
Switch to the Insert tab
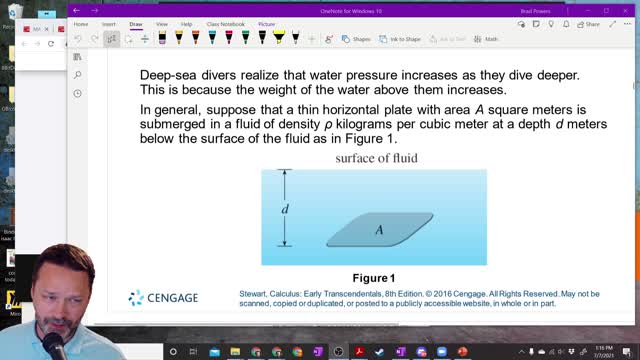(109, 24)
